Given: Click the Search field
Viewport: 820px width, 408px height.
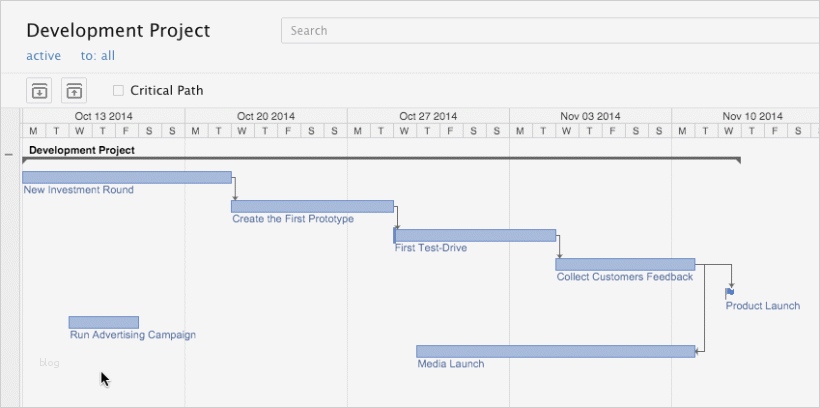Looking at the screenshot, I should click(x=550, y=31).
